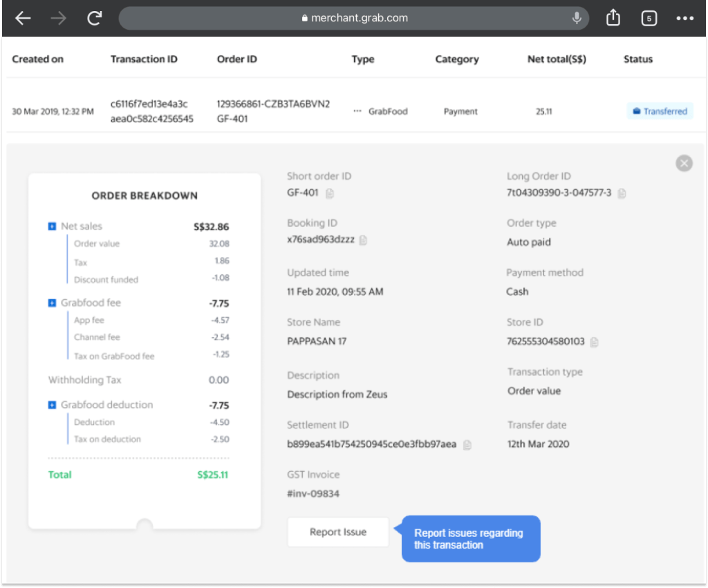Open the GST invoice #inv-09834
This screenshot has height=588, width=708.
(x=313, y=493)
